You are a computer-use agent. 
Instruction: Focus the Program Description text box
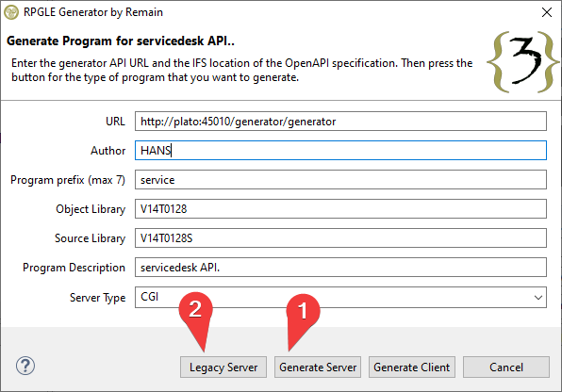pos(340,267)
